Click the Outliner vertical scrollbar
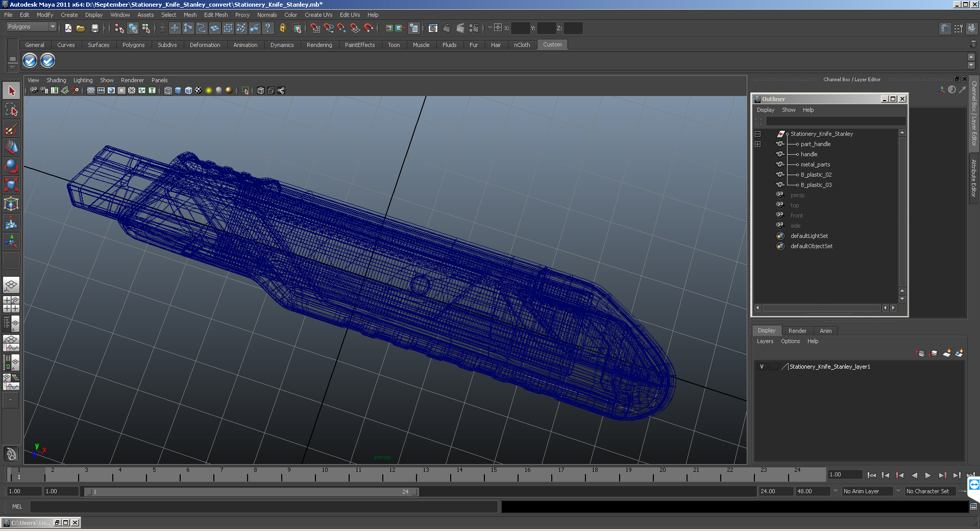Image resolution: width=980 pixels, height=531 pixels. [x=902, y=212]
